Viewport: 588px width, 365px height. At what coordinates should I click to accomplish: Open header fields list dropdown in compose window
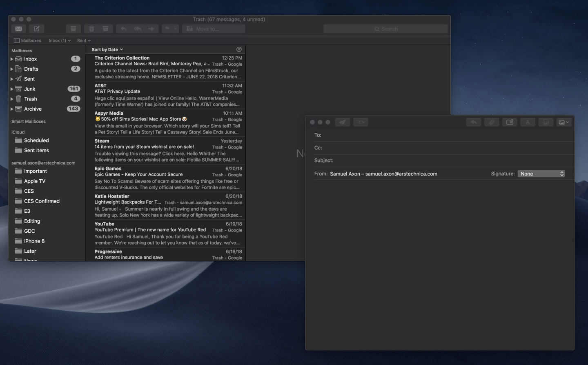click(x=360, y=122)
